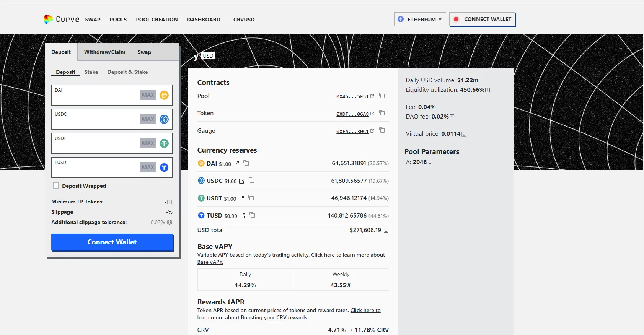This screenshot has height=335, width=644.
Task: Click the USD total $271,608.19 value
Action: 365,230
